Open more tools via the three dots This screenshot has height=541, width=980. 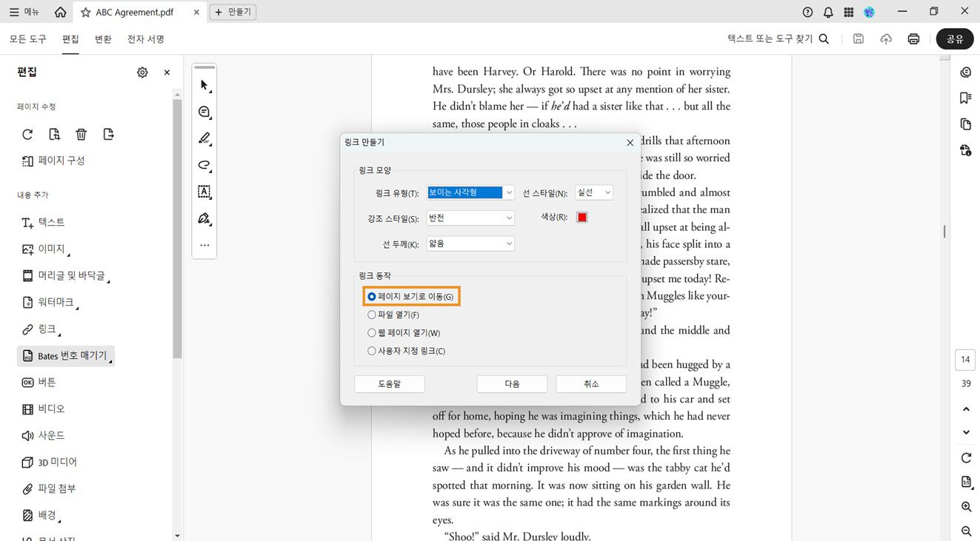[204, 245]
